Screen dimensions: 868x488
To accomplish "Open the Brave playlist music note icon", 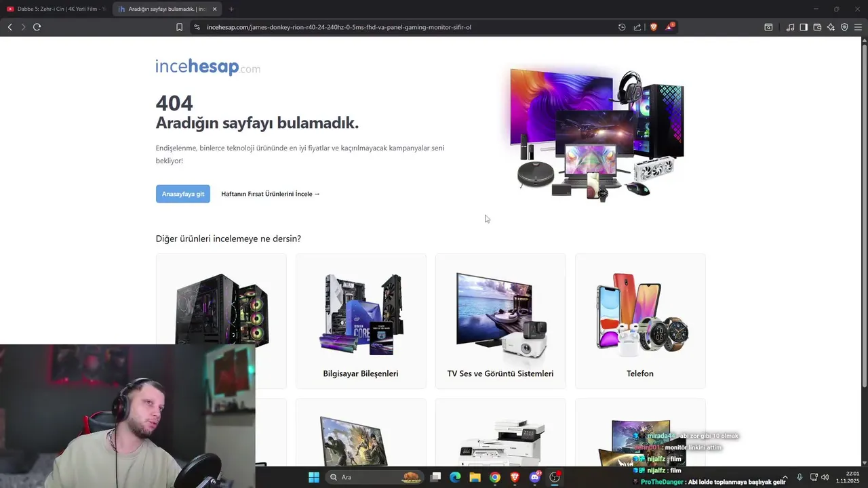I will [790, 27].
